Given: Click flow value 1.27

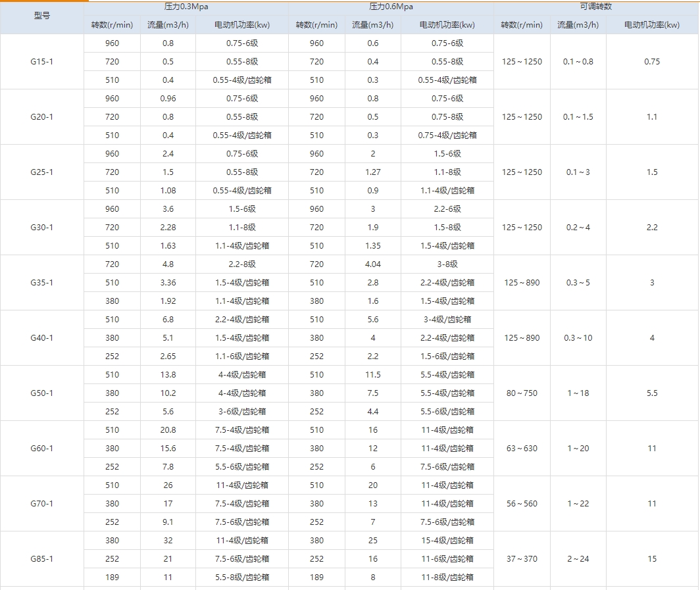Looking at the screenshot, I should click(373, 172).
